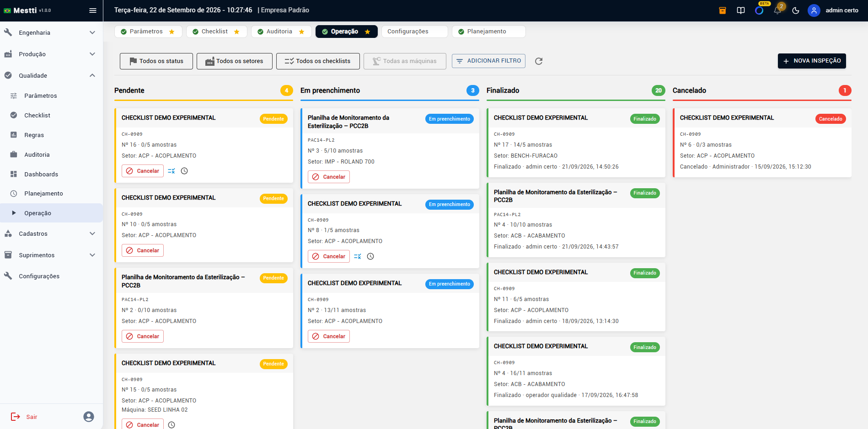The image size is (868, 429).
Task: Click the BETA circle assistant icon
Action: pyautogui.click(x=759, y=11)
